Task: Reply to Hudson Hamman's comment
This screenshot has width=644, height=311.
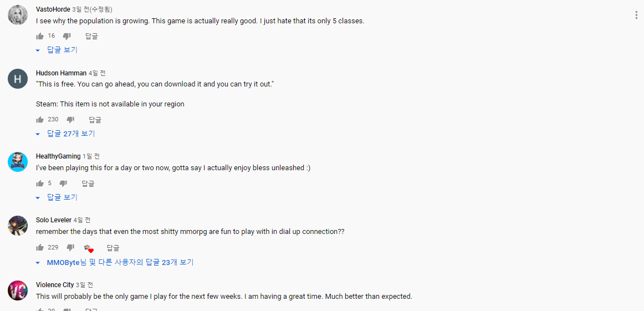Action: 95,120
